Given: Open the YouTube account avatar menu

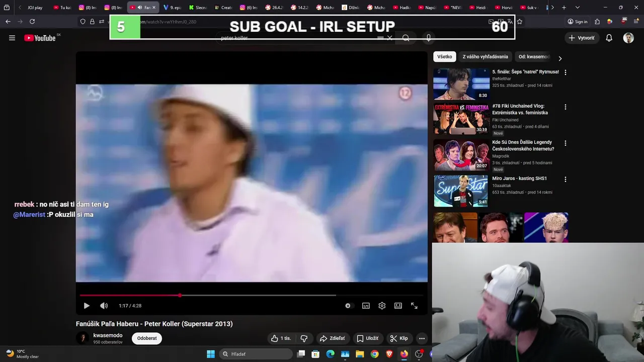Looking at the screenshot, I should tap(628, 38).
